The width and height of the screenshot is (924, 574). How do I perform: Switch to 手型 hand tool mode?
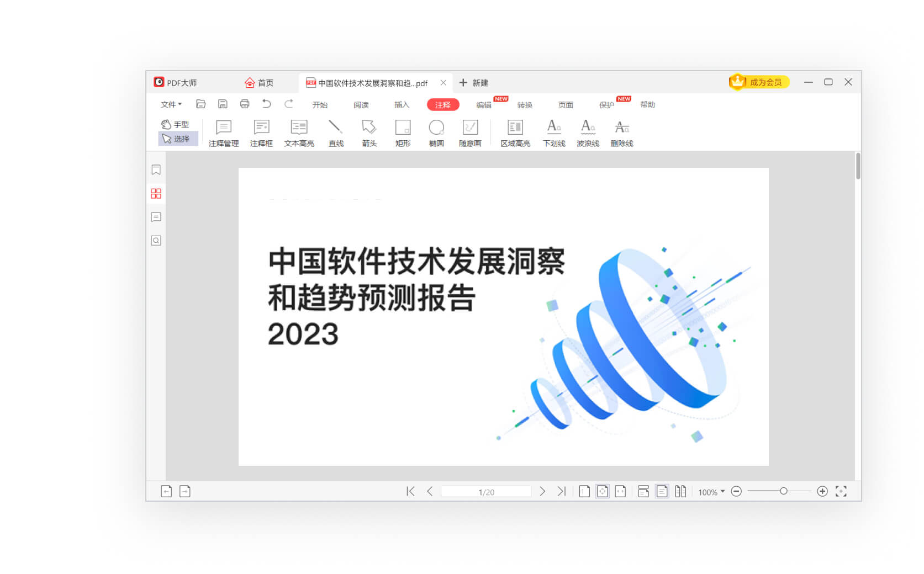pyautogui.click(x=178, y=124)
